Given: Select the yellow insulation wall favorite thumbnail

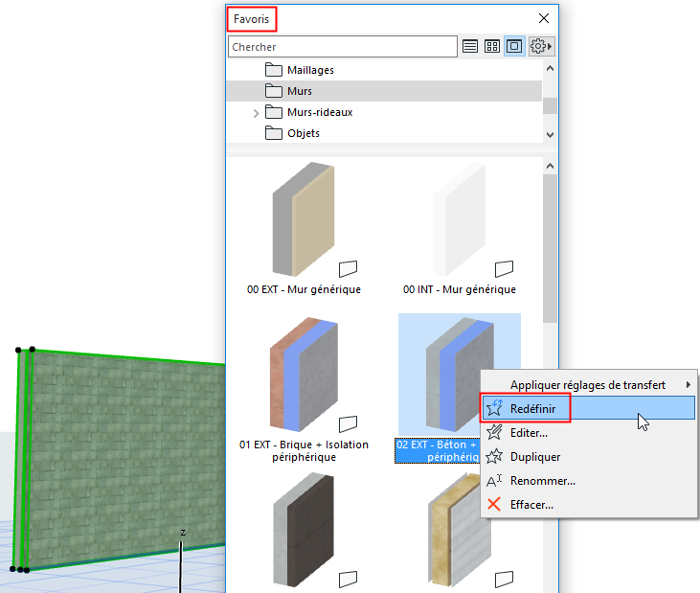Looking at the screenshot, I should (460, 530).
